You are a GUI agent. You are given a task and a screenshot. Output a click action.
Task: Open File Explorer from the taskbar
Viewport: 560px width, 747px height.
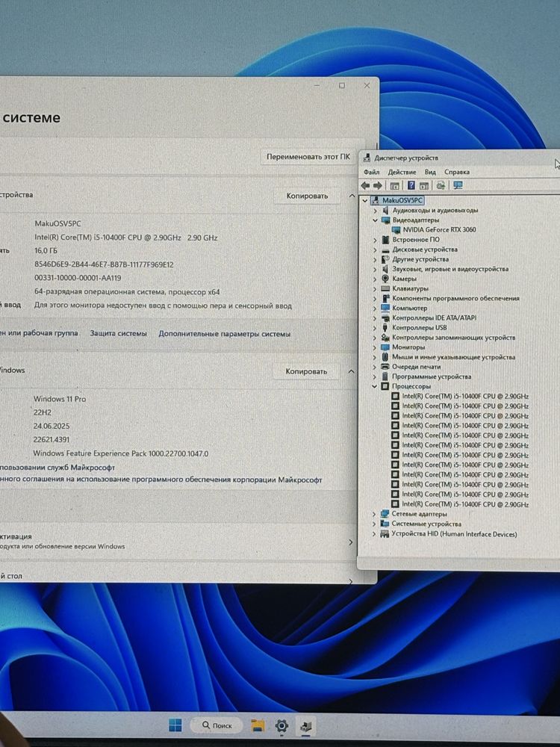coord(258,725)
